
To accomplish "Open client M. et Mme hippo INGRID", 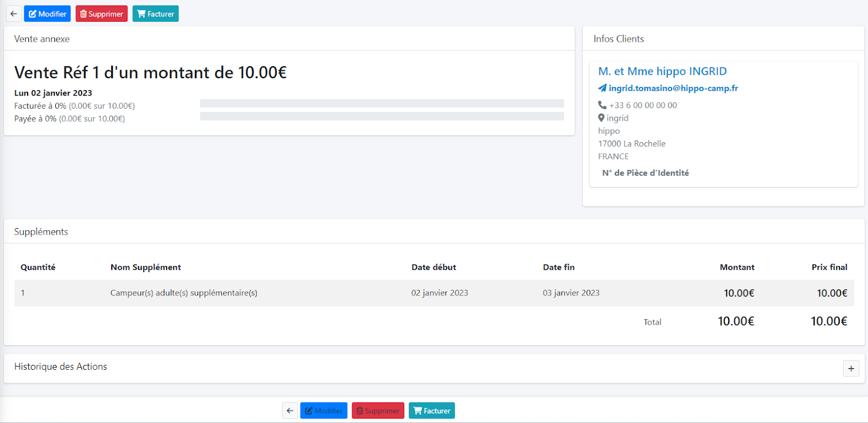I will click(662, 71).
